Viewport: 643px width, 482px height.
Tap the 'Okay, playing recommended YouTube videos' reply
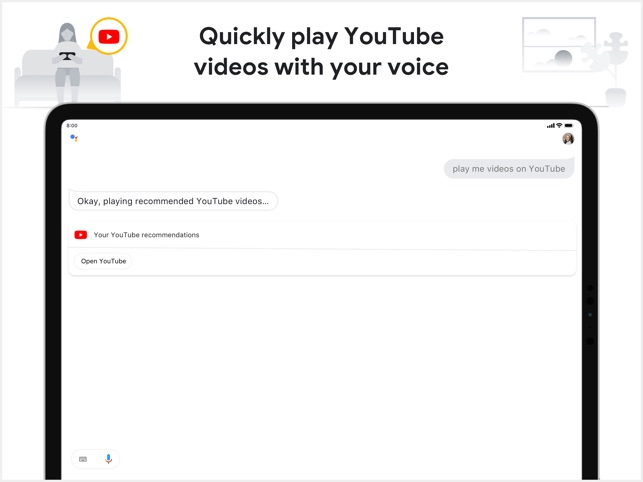[173, 201]
